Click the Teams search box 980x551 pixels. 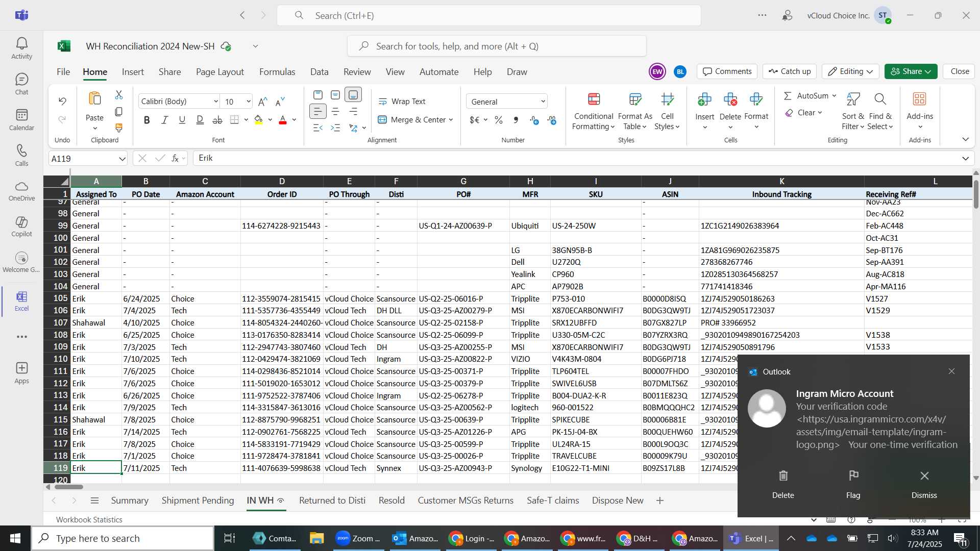(488, 15)
